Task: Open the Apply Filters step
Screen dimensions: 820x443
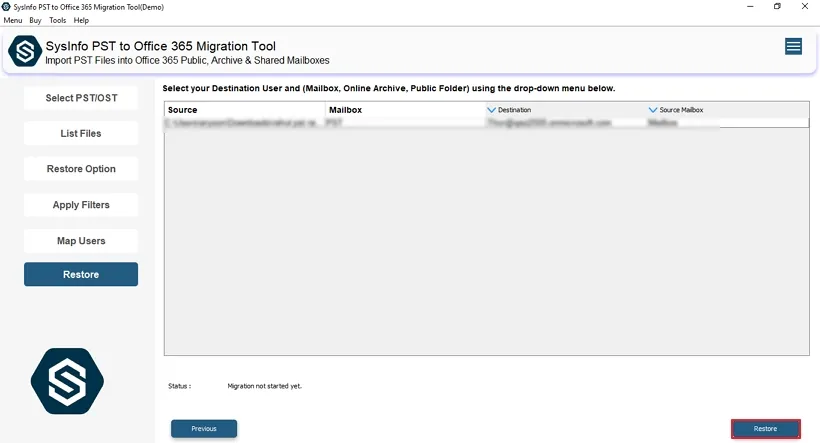Action: point(81,205)
